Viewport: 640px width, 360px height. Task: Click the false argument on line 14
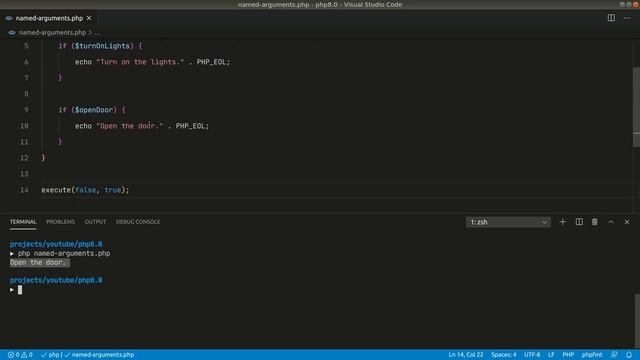tap(85, 190)
